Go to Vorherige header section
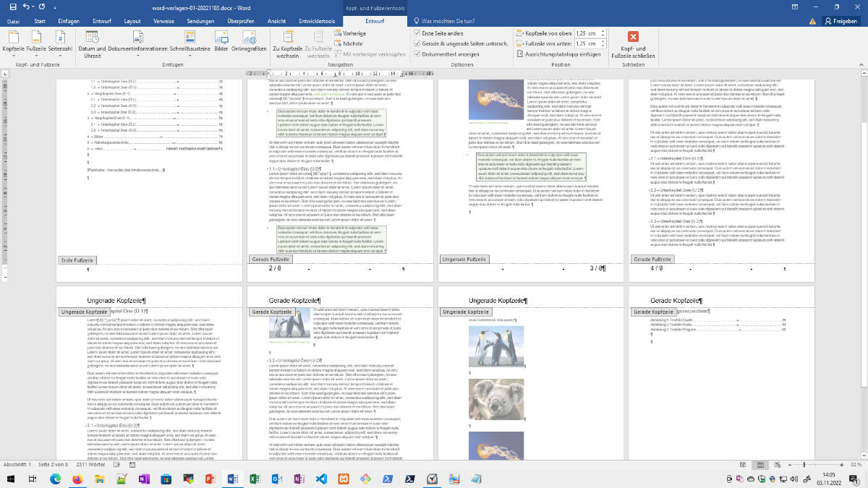868x488 pixels. pyautogui.click(x=349, y=33)
